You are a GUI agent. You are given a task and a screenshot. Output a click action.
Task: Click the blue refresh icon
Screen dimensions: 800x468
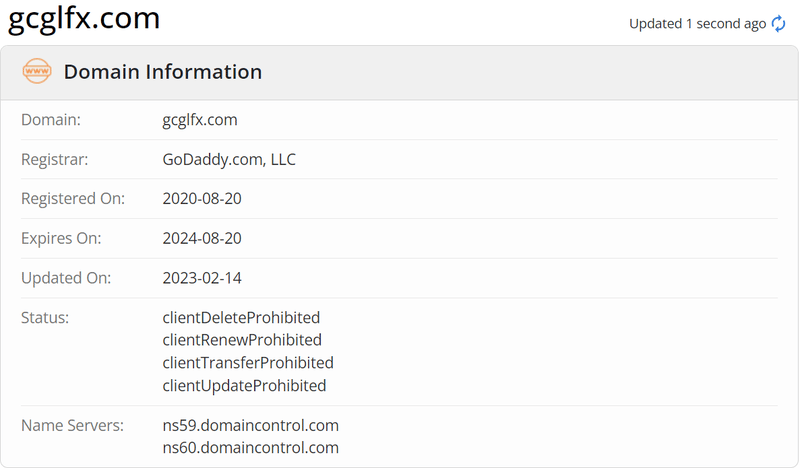[778, 23]
